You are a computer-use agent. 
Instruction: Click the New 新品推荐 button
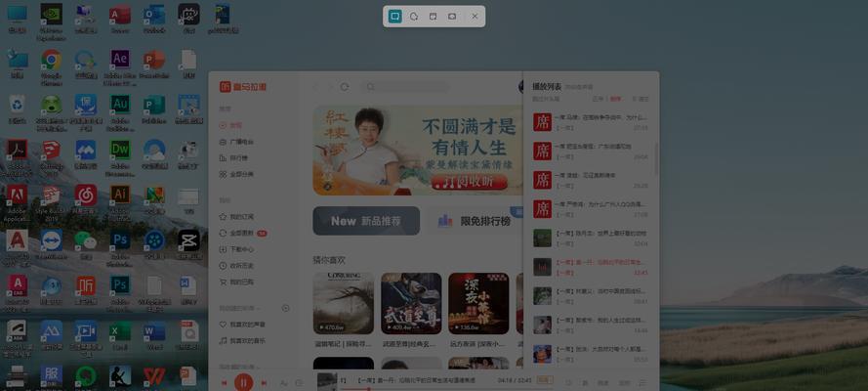pyautogui.click(x=366, y=221)
